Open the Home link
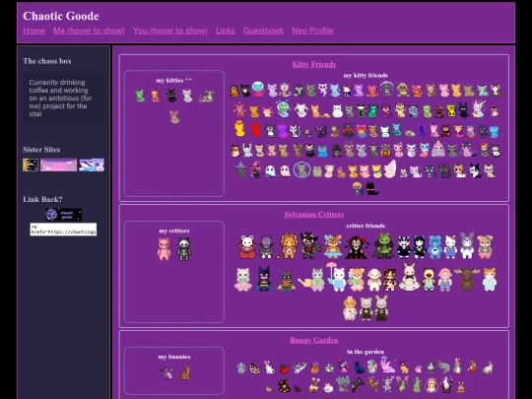The height and width of the screenshot is (399, 532). pyautogui.click(x=33, y=31)
